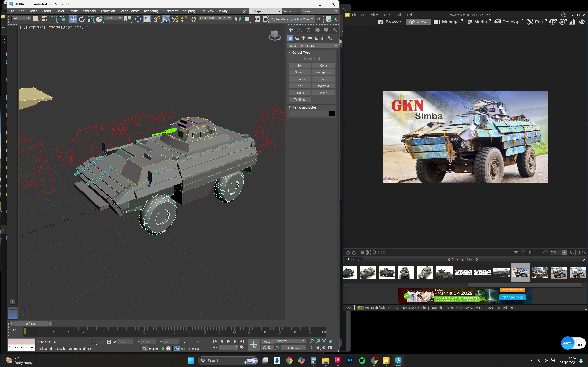Toggle Auto Key animation mode
The image size is (588, 367).
point(267,341)
